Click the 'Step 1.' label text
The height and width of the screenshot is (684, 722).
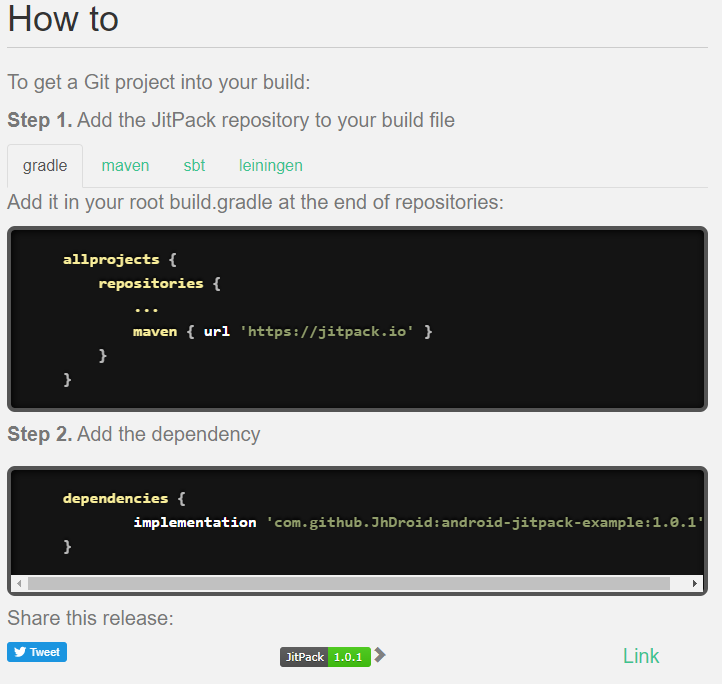[x=40, y=120]
